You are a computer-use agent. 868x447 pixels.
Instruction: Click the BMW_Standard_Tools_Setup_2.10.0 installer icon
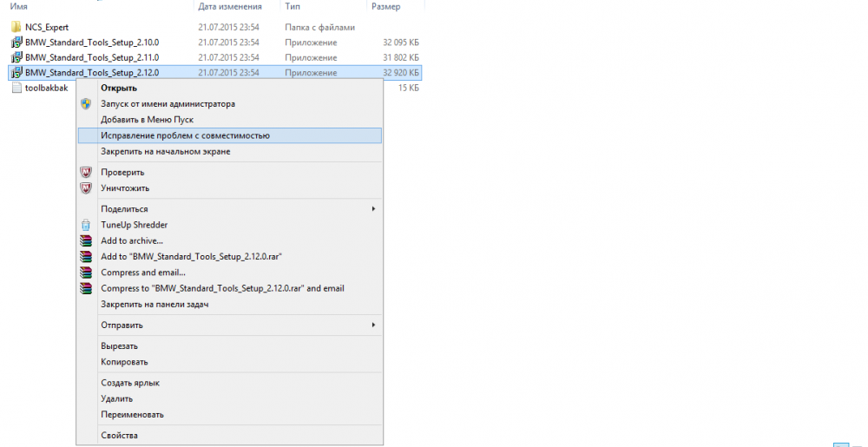tap(16, 42)
